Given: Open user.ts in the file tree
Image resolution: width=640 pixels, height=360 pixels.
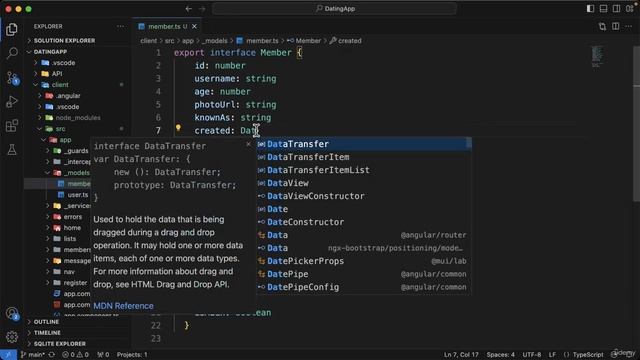Looking at the screenshot, I should pyautogui.click(x=78, y=195).
